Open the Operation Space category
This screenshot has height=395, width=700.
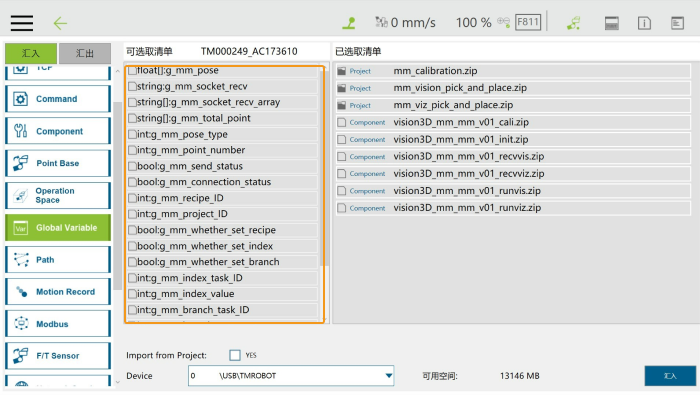58,195
